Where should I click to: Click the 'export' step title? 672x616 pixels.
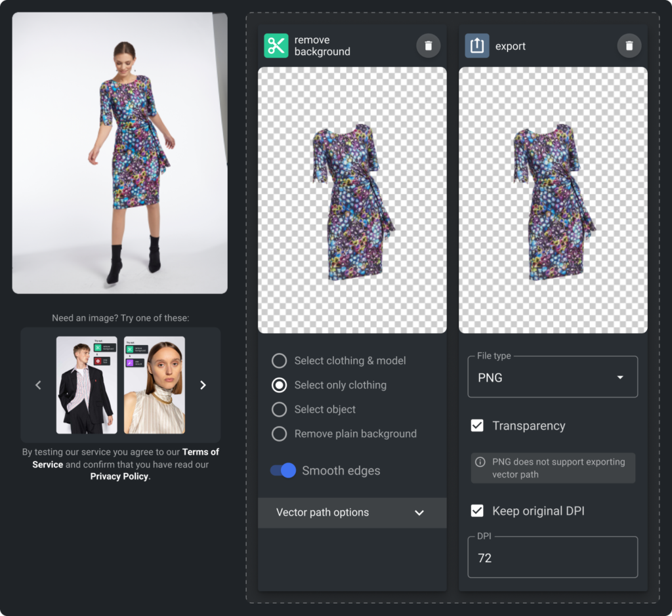[511, 47]
